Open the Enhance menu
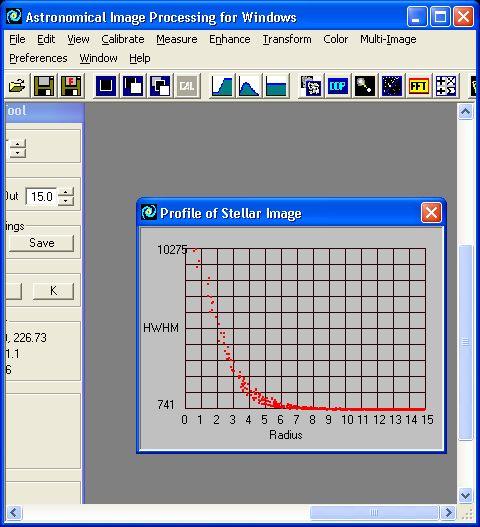Viewport: 480px width, 527px height. click(230, 39)
